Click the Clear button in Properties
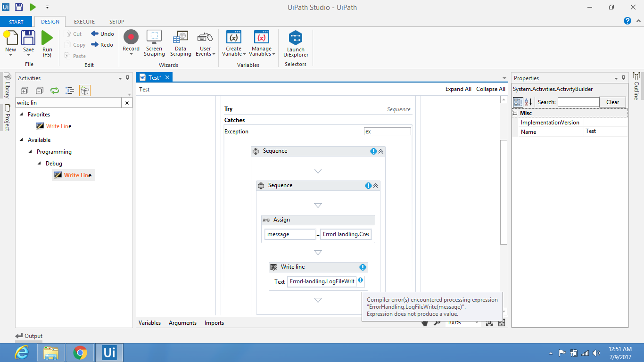The width and height of the screenshot is (644, 362). 612,102
